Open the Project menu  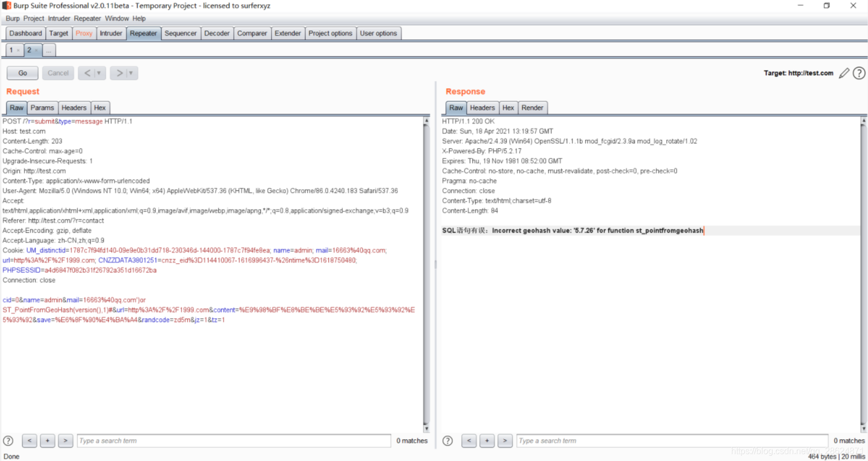[34, 19]
